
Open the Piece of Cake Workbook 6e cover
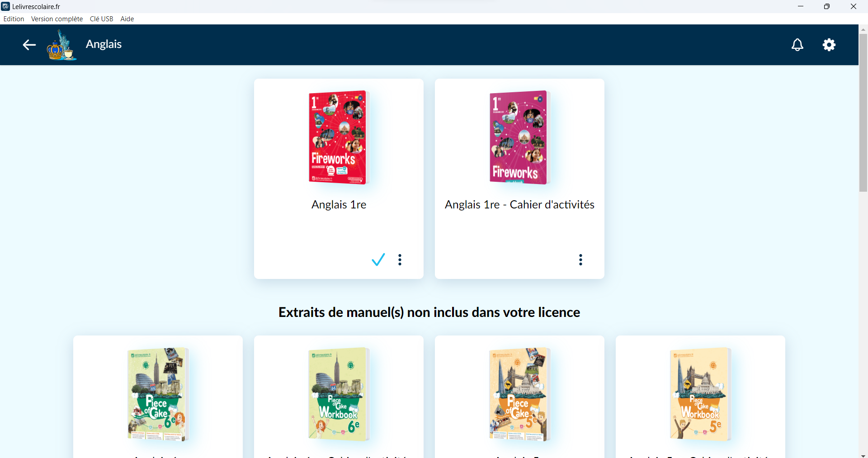coord(339,394)
